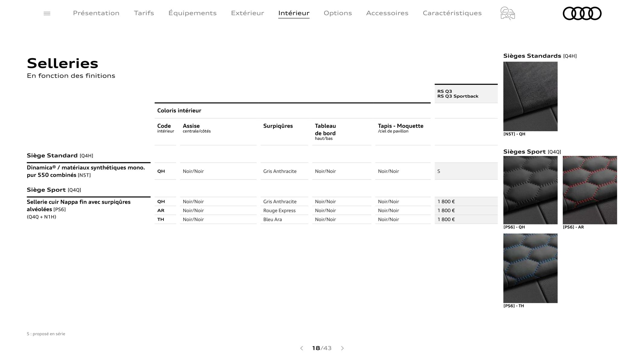This screenshot has height=362, width=644.
Task: Click the dealer contact icon
Action: [x=508, y=13]
